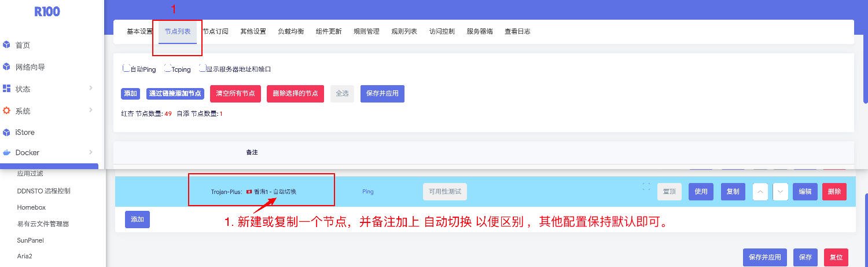Viewport: 868px width, 267px height.
Task: Move node up with the up arrow
Action: [x=760, y=192]
